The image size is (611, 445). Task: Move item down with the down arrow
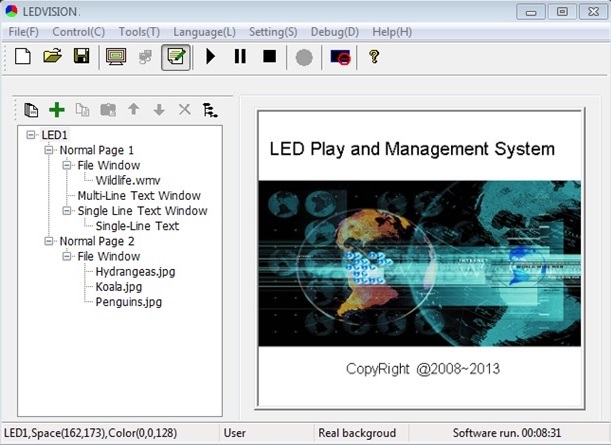tap(159, 110)
